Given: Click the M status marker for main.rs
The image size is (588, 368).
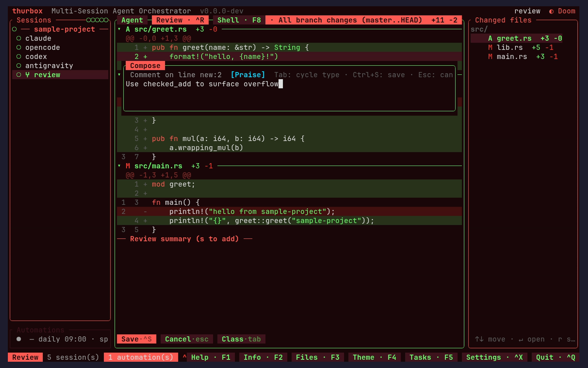Looking at the screenshot, I should (x=490, y=57).
